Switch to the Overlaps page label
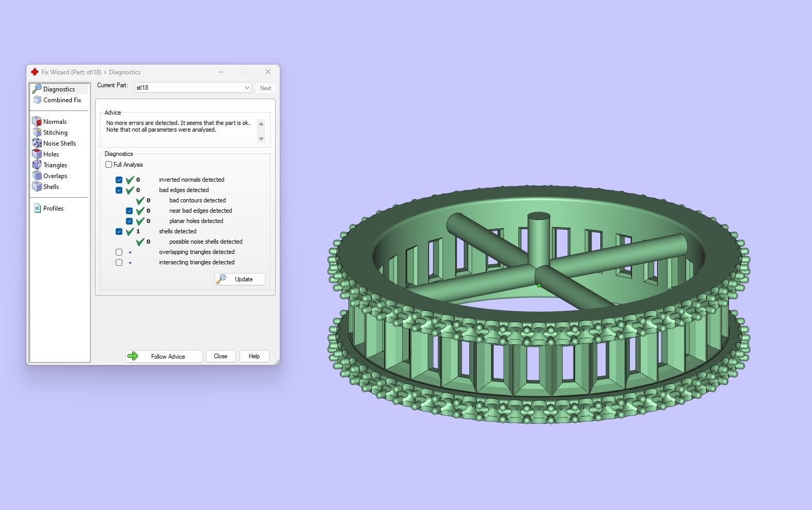The height and width of the screenshot is (510, 812). click(x=55, y=176)
